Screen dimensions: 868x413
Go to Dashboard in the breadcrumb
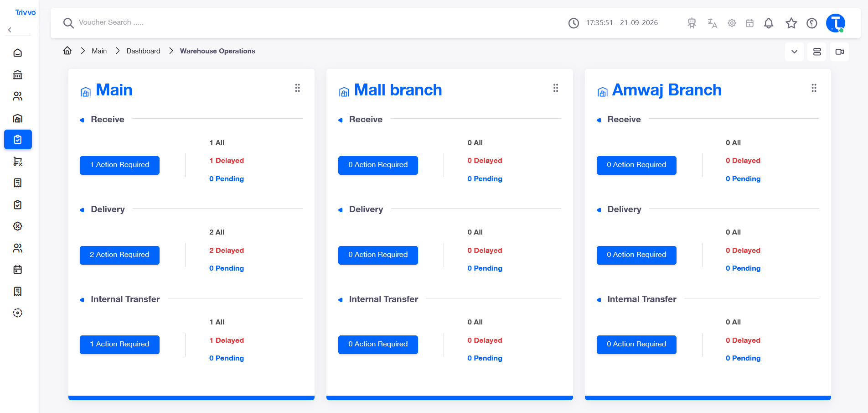pos(143,51)
